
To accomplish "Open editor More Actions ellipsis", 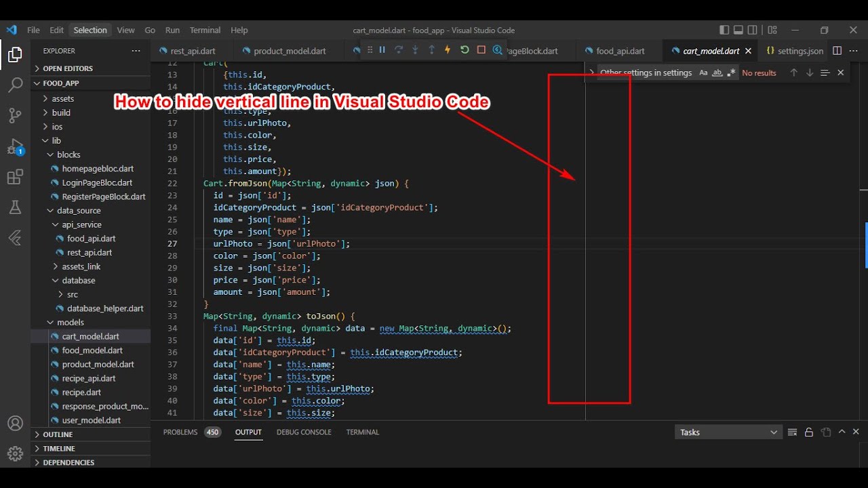I will pos(854,51).
